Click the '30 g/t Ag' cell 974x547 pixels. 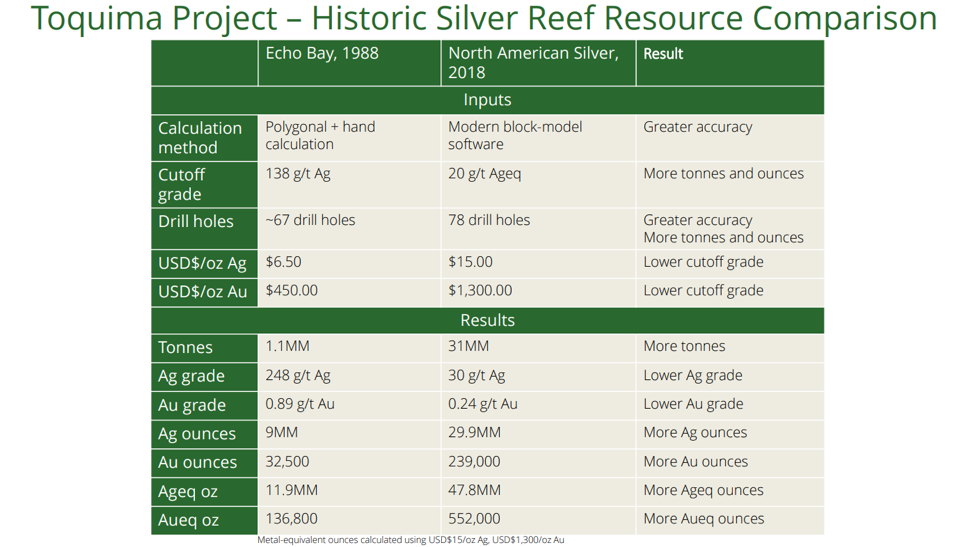(539, 377)
